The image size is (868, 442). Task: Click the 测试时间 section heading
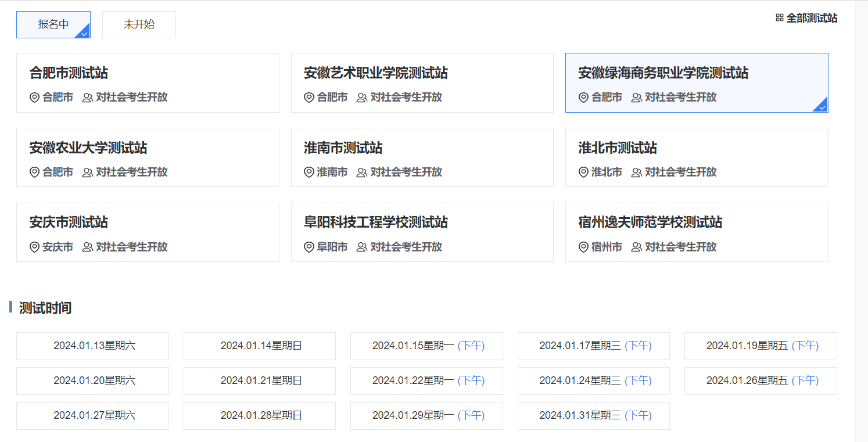point(45,308)
